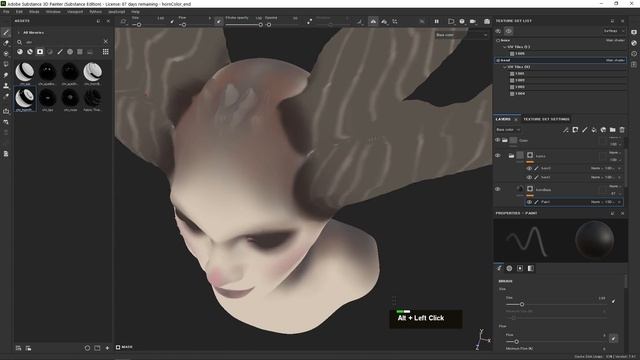Select the Smudge tool
640x360 pixels.
click(6, 75)
